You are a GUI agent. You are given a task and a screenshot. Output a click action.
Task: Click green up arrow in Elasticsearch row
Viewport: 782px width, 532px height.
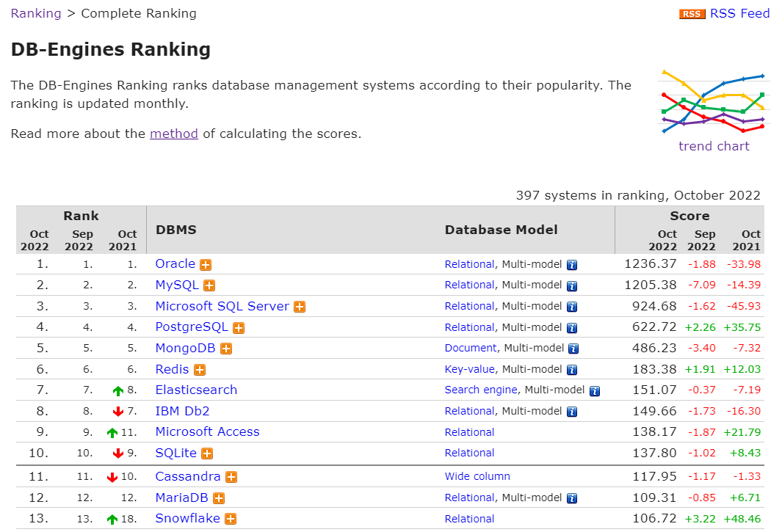(x=118, y=391)
